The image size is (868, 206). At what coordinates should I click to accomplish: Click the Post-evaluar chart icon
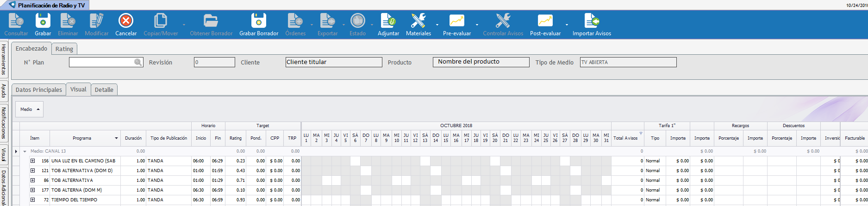click(545, 21)
